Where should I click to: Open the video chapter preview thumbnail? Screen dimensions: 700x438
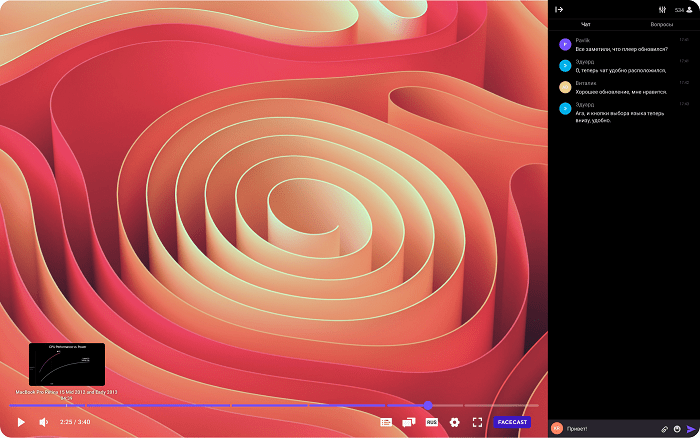[x=67, y=364]
